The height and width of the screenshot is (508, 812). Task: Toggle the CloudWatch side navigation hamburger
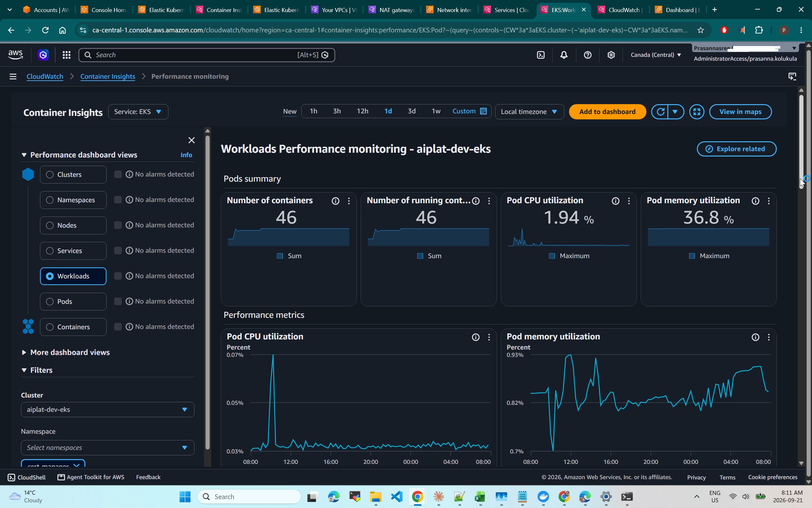click(13, 77)
